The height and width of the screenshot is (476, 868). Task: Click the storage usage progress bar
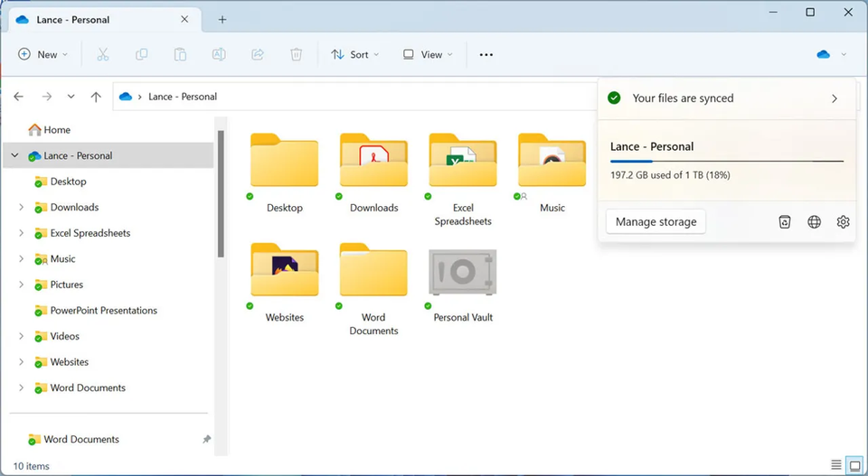(x=727, y=162)
